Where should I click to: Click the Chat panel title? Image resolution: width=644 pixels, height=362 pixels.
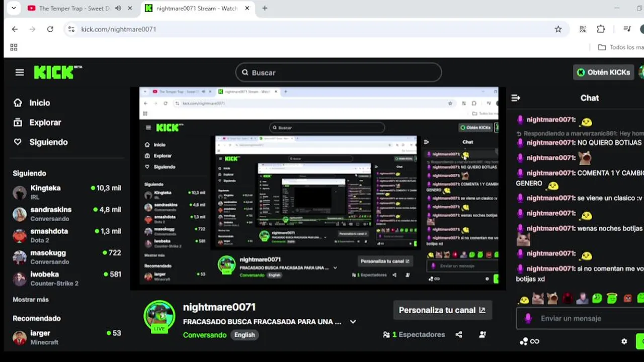point(590,98)
